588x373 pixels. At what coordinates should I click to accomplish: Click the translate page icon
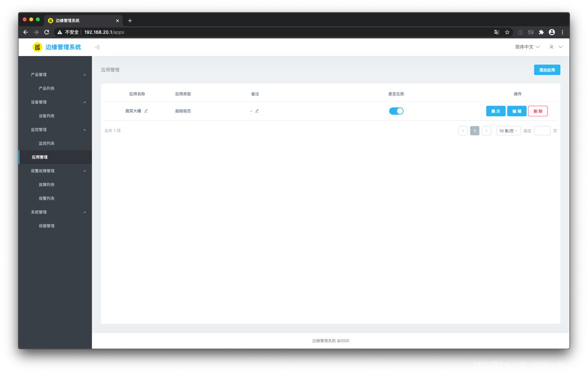pos(496,32)
